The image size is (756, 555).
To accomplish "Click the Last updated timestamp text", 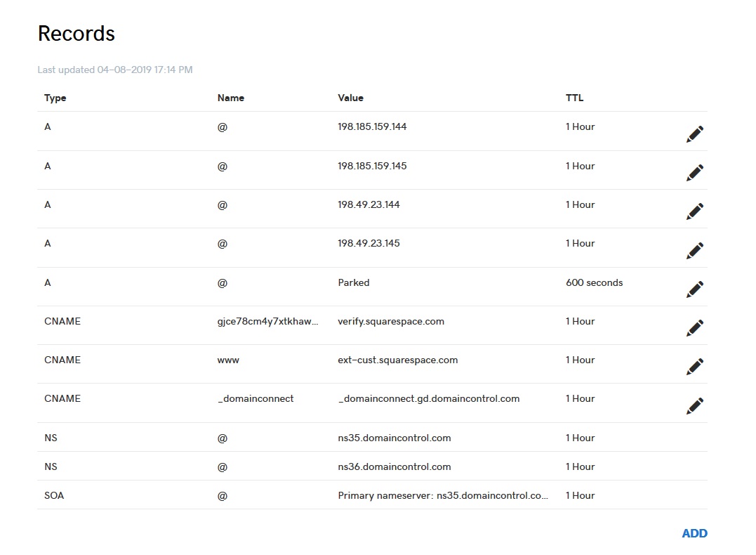I will [x=114, y=70].
